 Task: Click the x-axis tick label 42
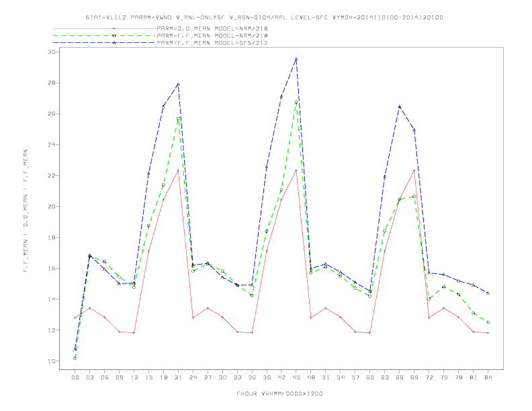click(281, 377)
